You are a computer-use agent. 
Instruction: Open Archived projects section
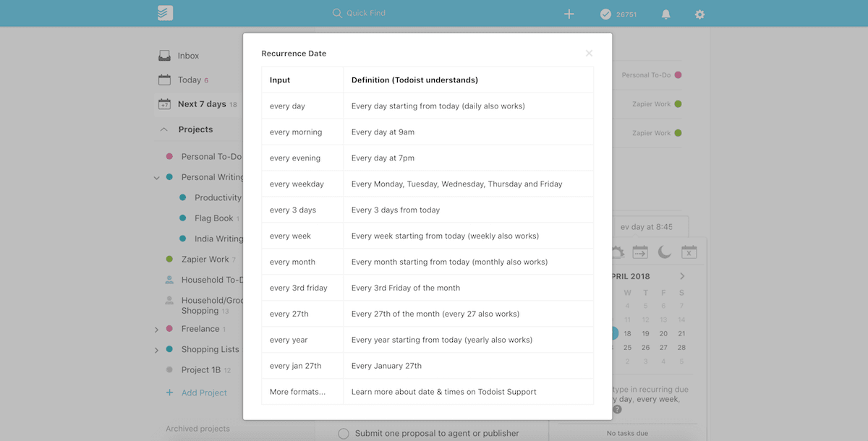(197, 429)
